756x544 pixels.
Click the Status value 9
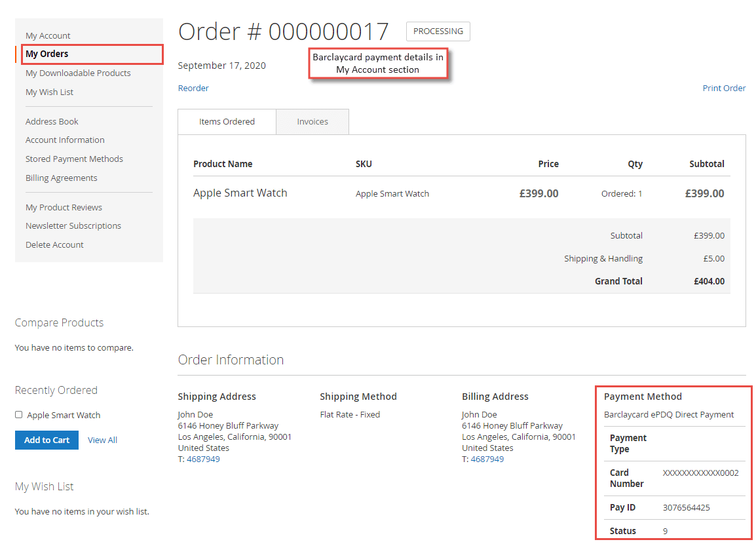[666, 531]
